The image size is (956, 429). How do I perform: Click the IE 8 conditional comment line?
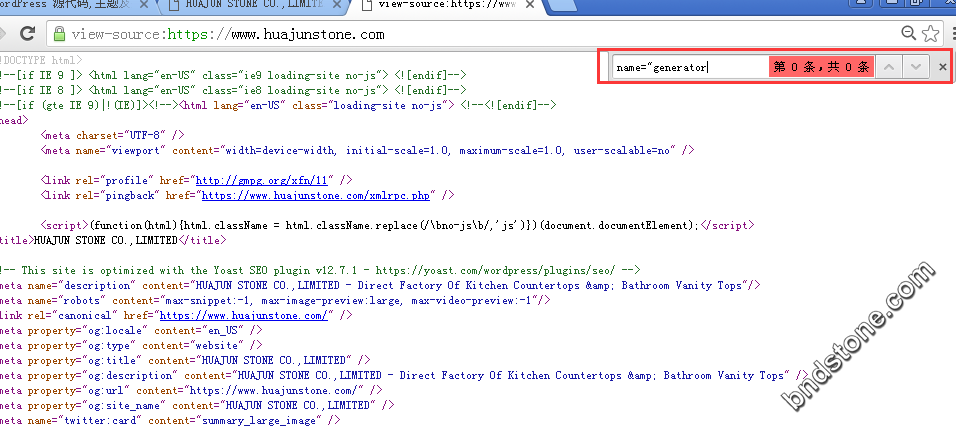(234, 90)
